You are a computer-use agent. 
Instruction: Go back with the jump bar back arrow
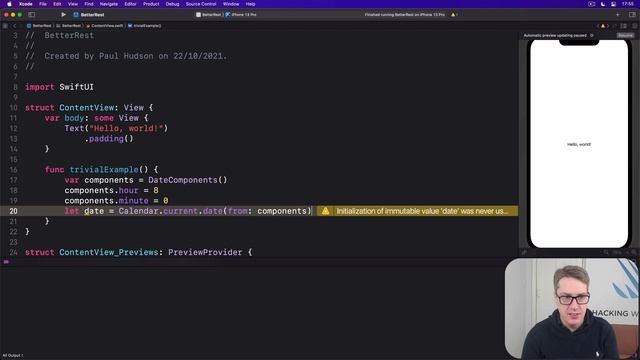pyautogui.click(x=15, y=26)
